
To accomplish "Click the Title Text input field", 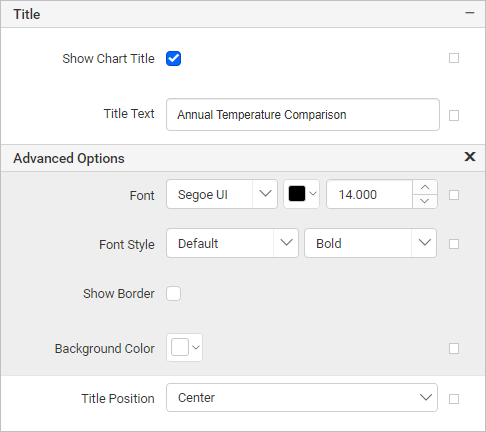I will point(303,114).
